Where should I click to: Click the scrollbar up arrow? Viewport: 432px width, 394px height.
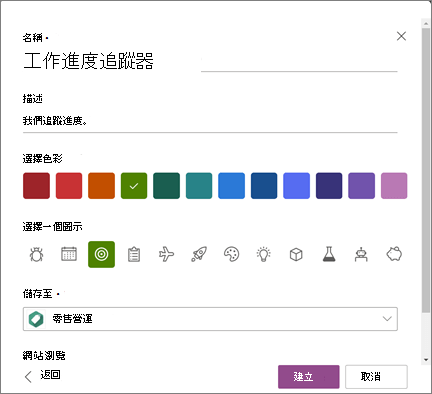(426, 23)
